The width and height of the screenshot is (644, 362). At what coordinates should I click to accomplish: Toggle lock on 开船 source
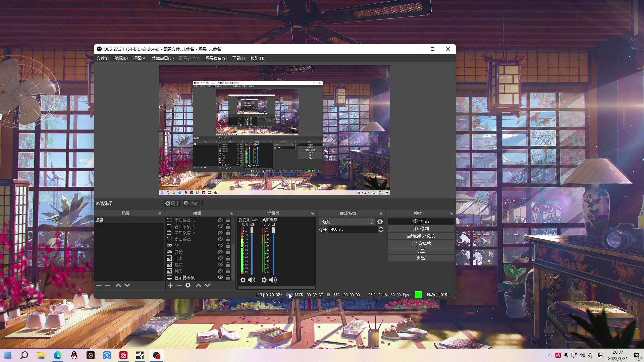click(x=228, y=252)
